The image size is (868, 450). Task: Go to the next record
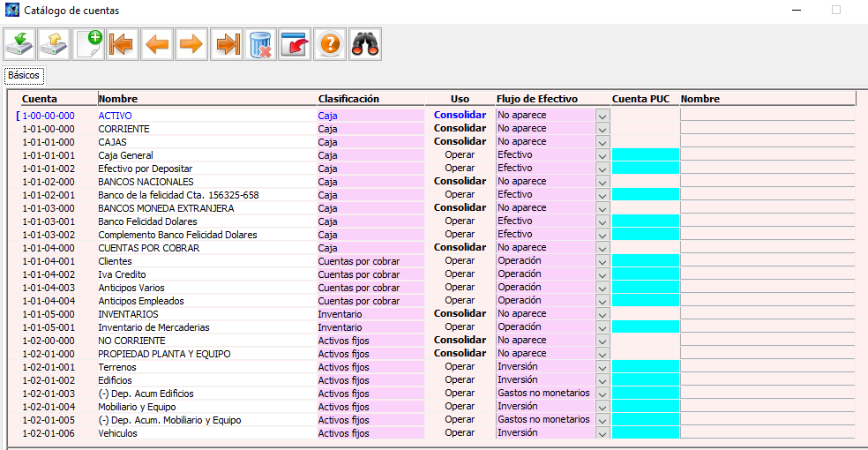click(x=191, y=44)
